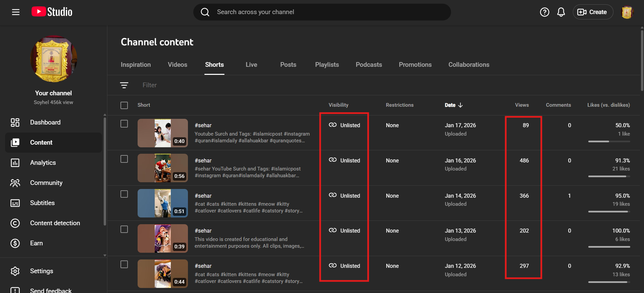The image size is (644, 293).
Task: Switch to the Playlists tab
Action: [327, 65]
